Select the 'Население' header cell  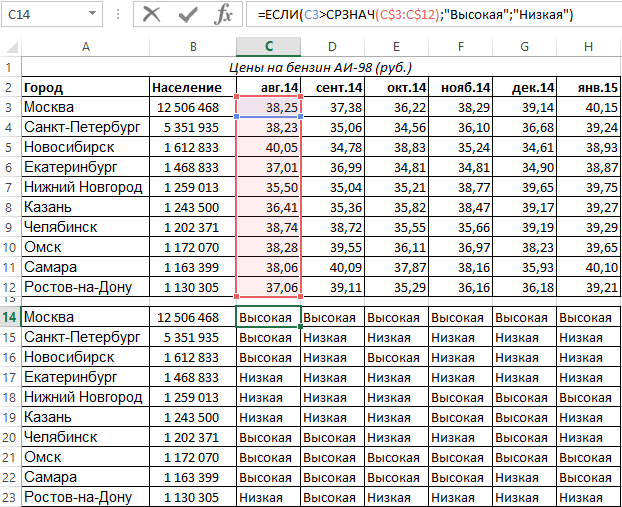point(186,87)
